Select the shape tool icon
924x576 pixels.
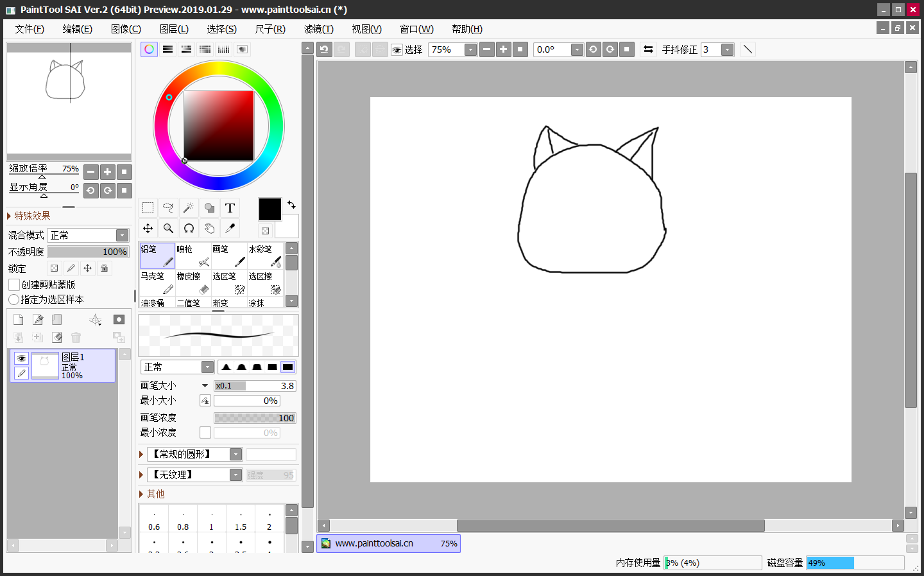tap(209, 208)
